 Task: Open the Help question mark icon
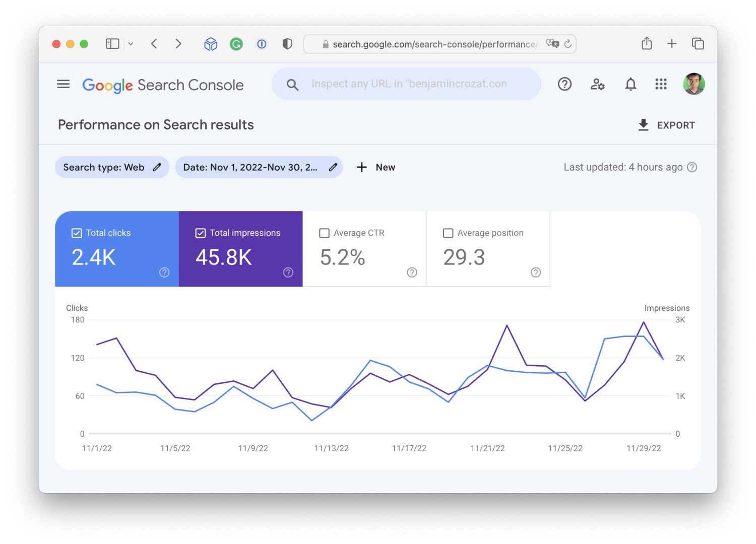564,84
